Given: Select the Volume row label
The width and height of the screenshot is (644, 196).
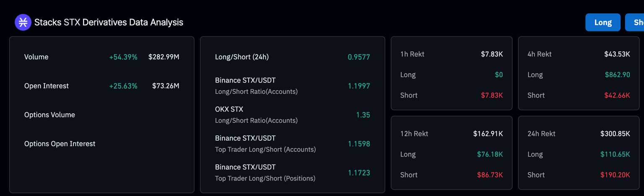Looking at the screenshot, I should [x=36, y=57].
